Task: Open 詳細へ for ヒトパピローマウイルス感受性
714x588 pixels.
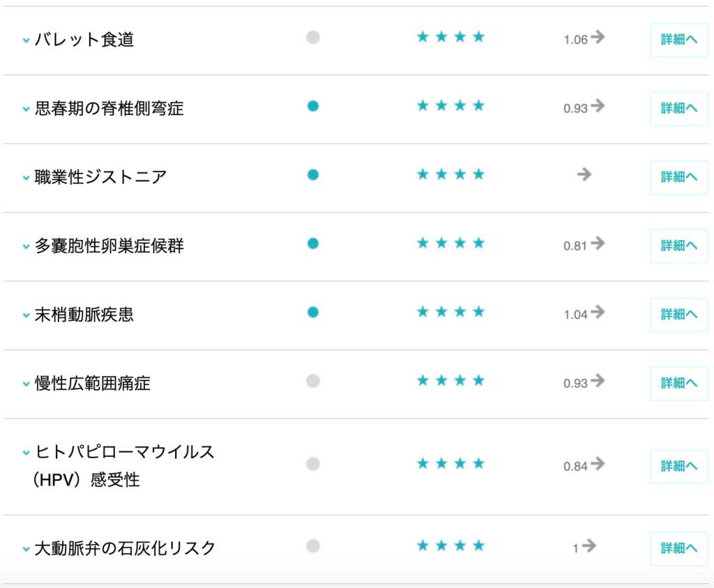Action: 678,467
